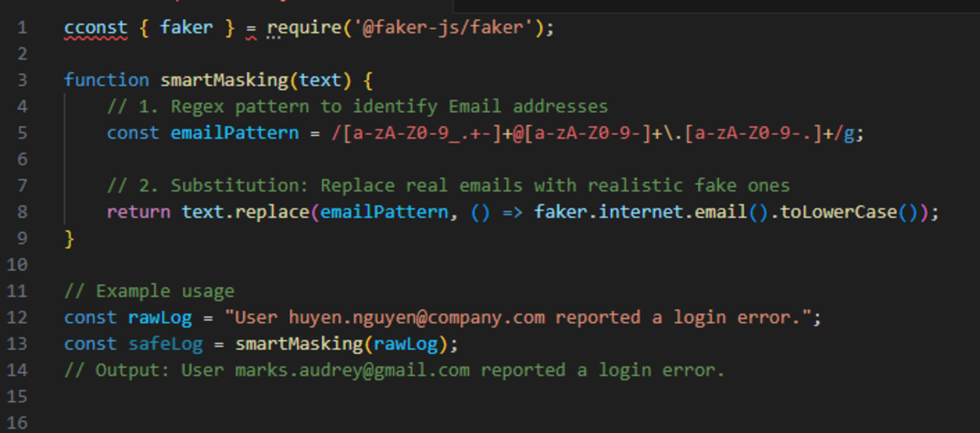Click line number 5 in the gutter
The height and width of the screenshot is (433, 980).
click(22, 133)
